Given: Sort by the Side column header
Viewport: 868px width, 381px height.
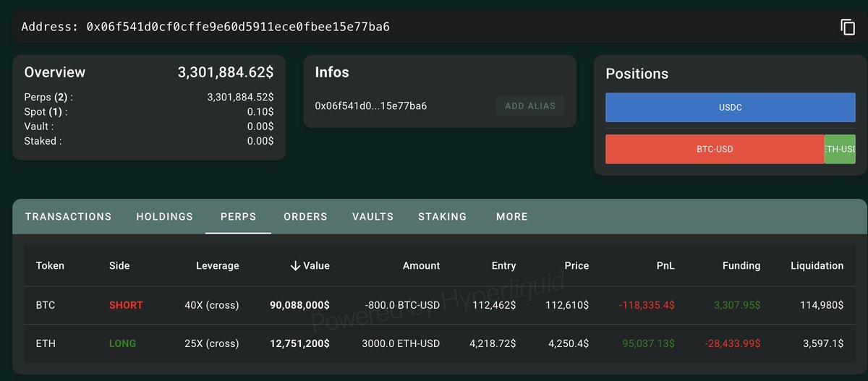Looking at the screenshot, I should pos(119,266).
